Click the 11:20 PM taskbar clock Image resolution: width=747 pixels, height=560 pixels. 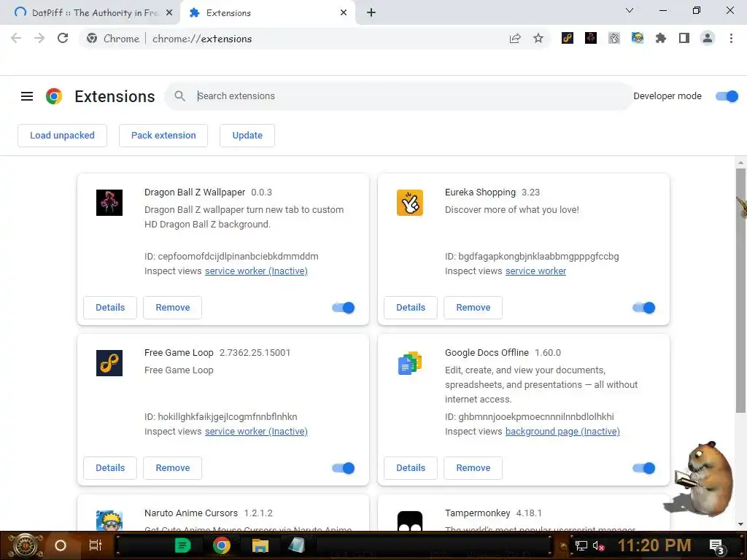coord(654,545)
